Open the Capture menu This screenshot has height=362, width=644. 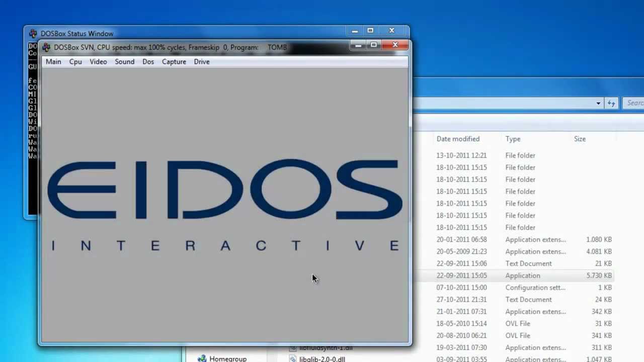[174, 62]
